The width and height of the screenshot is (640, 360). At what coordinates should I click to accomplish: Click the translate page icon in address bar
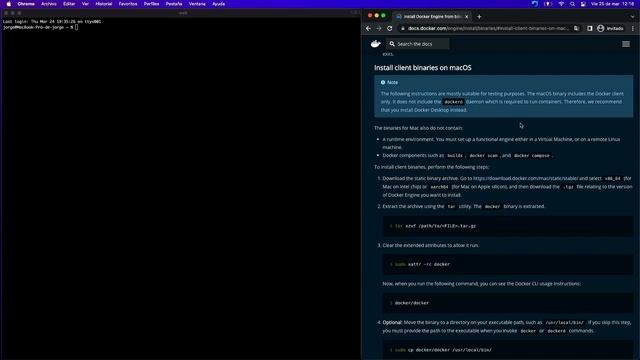coord(576,28)
